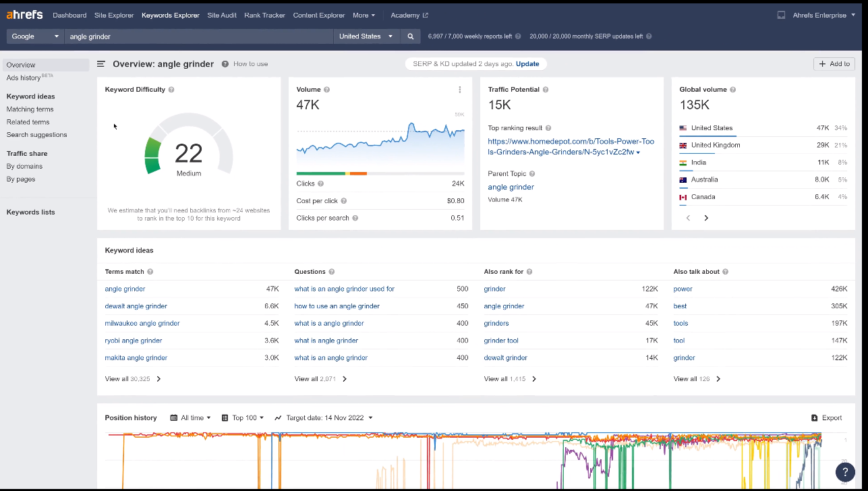Click Keyword Difficulty info icon
The width and height of the screenshot is (868, 491).
tap(171, 90)
